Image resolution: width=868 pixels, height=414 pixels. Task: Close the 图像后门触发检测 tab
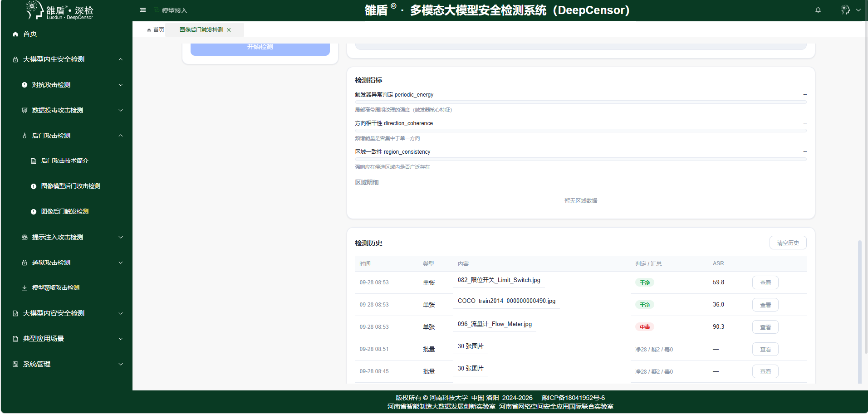(229, 30)
